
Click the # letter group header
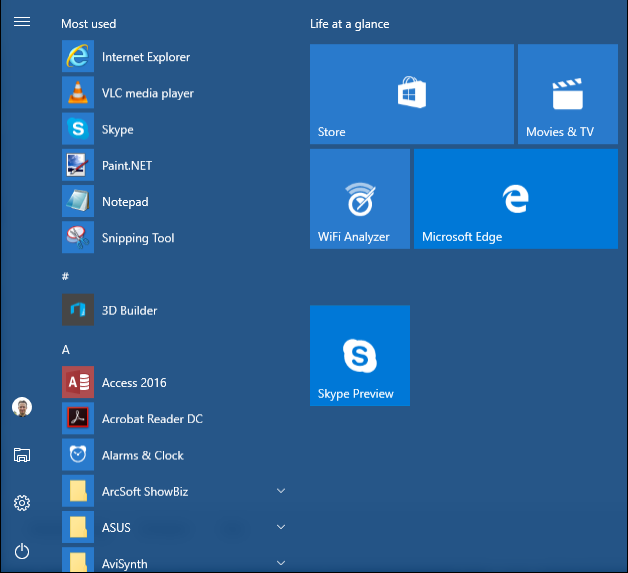65,276
